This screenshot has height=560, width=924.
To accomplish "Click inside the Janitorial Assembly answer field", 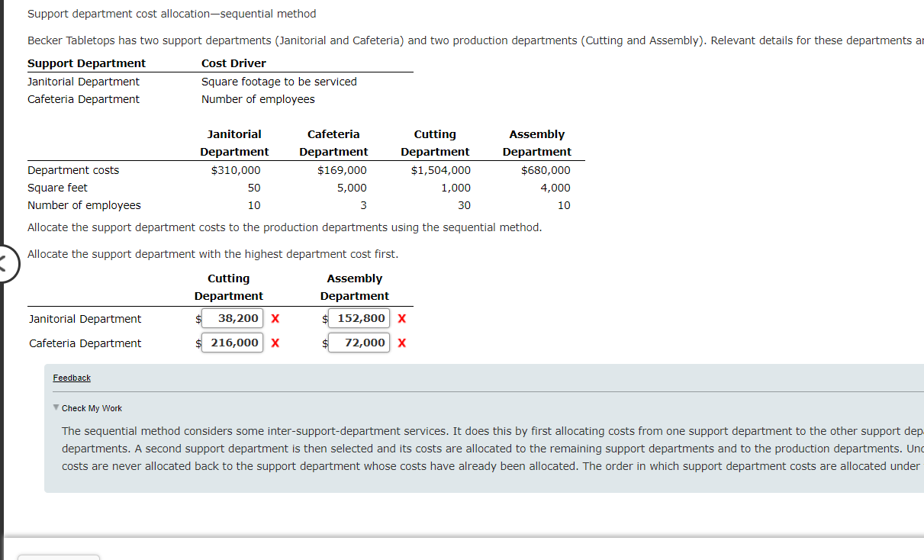I will pos(359,318).
